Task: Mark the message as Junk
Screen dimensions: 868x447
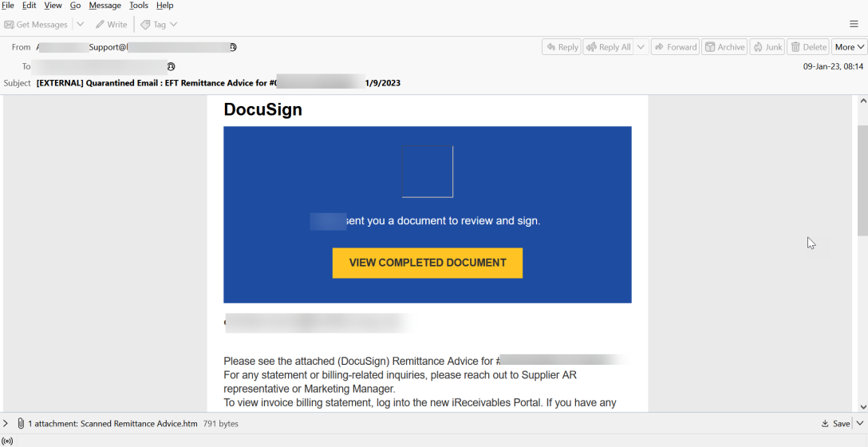Action: tap(767, 47)
